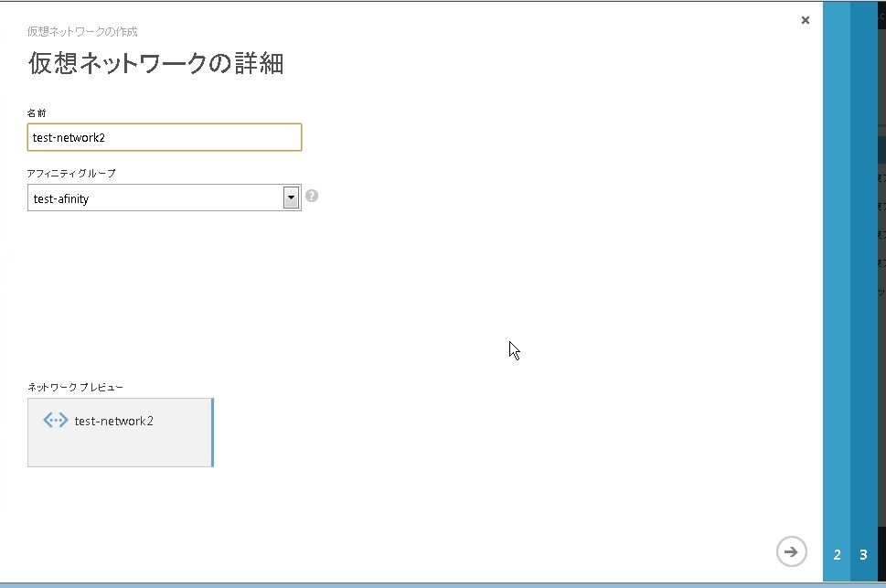Click the 名前 text field containing test-network2

pos(165,137)
